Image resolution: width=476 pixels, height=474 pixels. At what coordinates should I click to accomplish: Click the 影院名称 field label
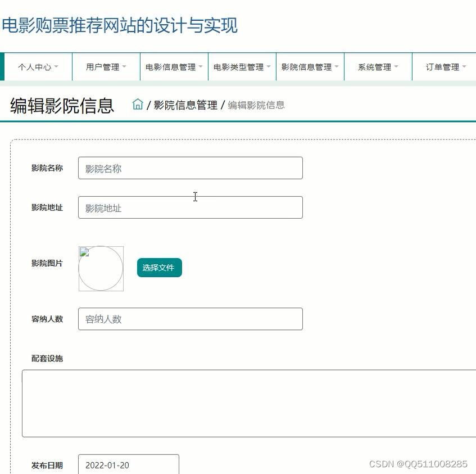(47, 168)
